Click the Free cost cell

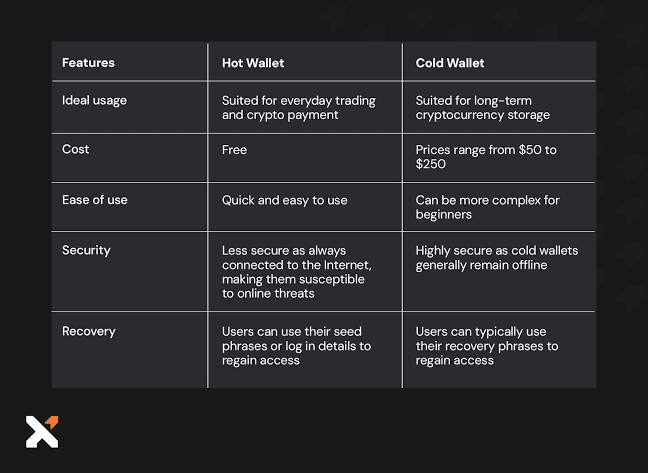click(234, 150)
